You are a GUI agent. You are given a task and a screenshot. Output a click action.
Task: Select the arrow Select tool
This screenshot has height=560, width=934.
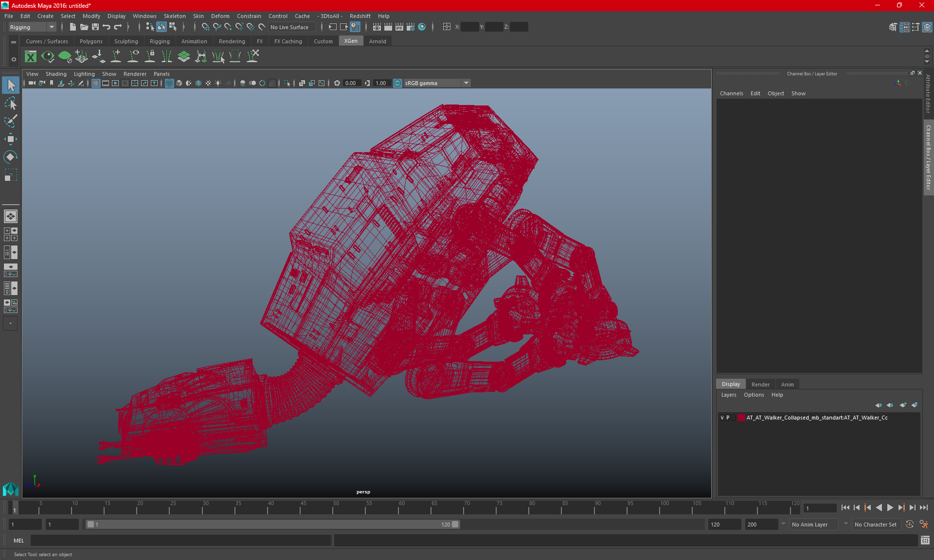(11, 86)
